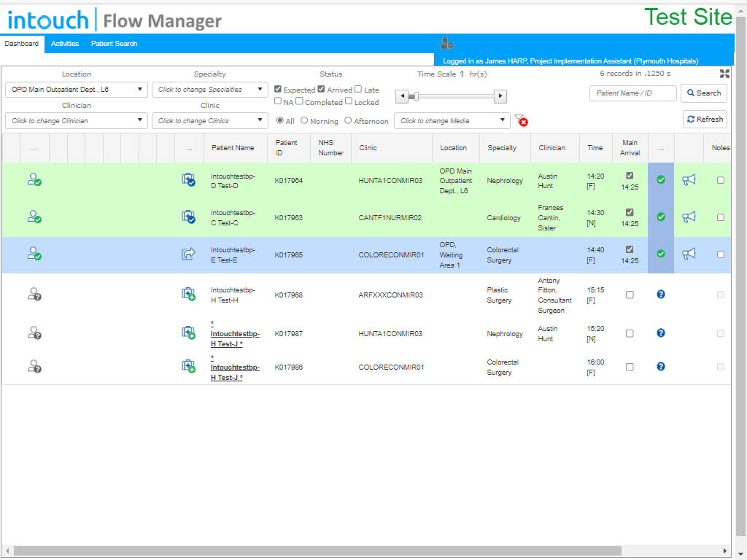Click patient status icon for Test-D row
This screenshot has height=560, width=747.
pyautogui.click(x=34, y=179)
